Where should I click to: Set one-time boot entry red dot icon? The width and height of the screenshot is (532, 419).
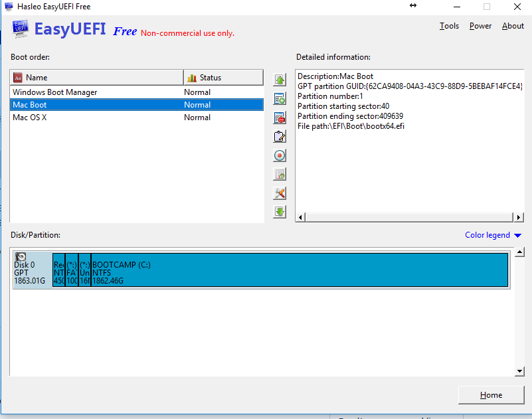pos(280,156)
